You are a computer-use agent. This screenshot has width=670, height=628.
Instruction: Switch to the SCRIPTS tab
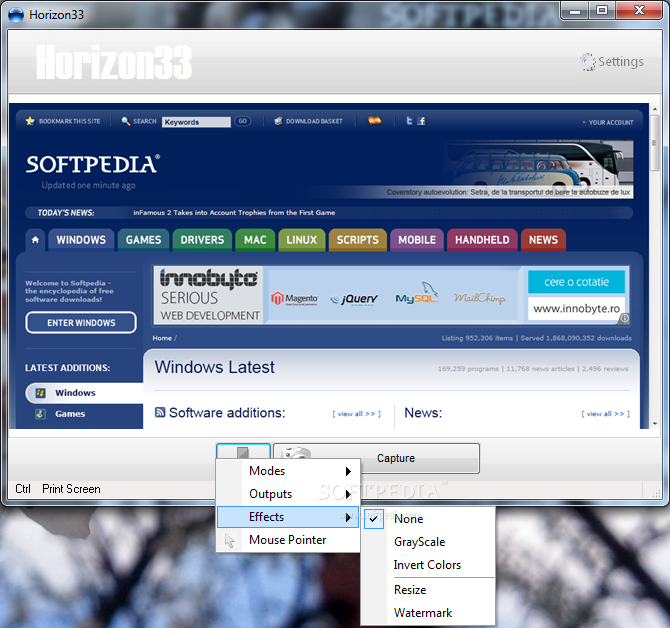coord(358,240)
